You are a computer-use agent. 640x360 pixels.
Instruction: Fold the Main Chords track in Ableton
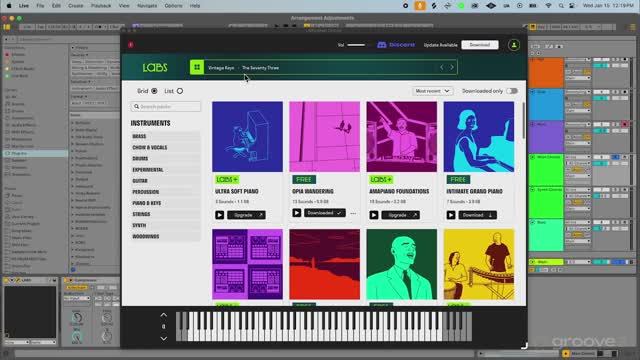pyautogui.click(x=533, y=157)
